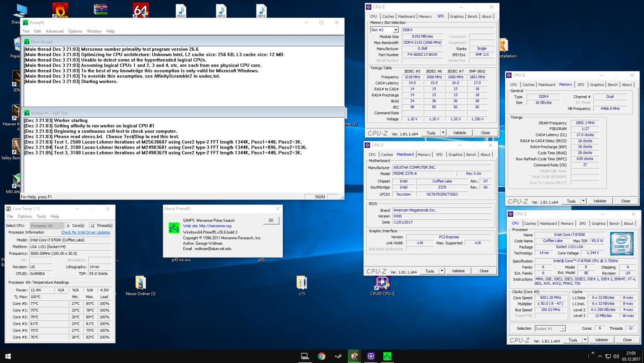Open the File menu in Core Temp
The width and height of the screenshot is (644, 363).
[x=10, y=216]
